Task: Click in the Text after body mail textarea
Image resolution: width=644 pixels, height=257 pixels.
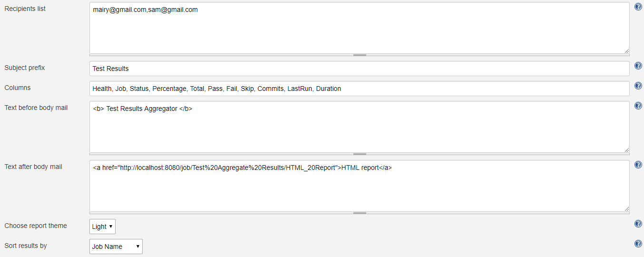Action: [359, 186]
